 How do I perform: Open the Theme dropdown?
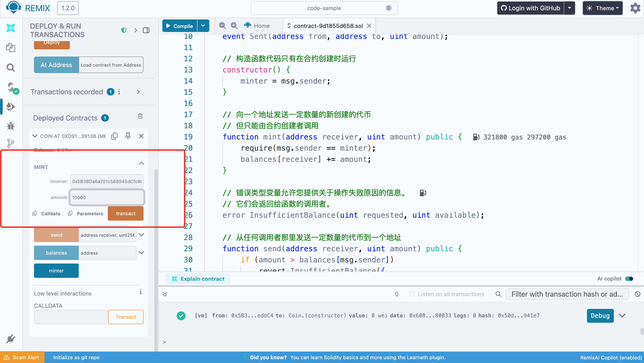click(x=602, y=8)
